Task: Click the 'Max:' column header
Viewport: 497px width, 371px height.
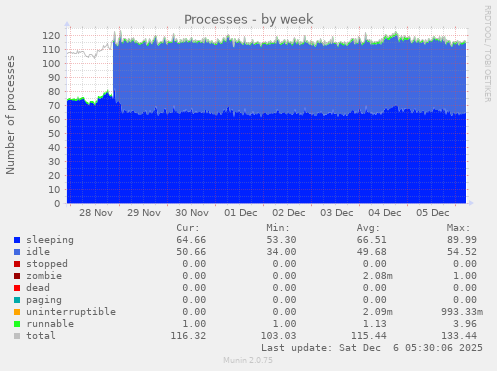Action: tap(458, 228)
